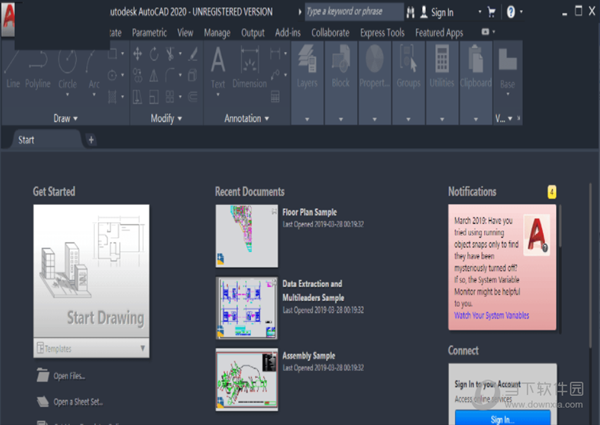Open the Data Extraction and Multileaders Sample thumbnail
600x425 pixels.
tap(247, 308)
